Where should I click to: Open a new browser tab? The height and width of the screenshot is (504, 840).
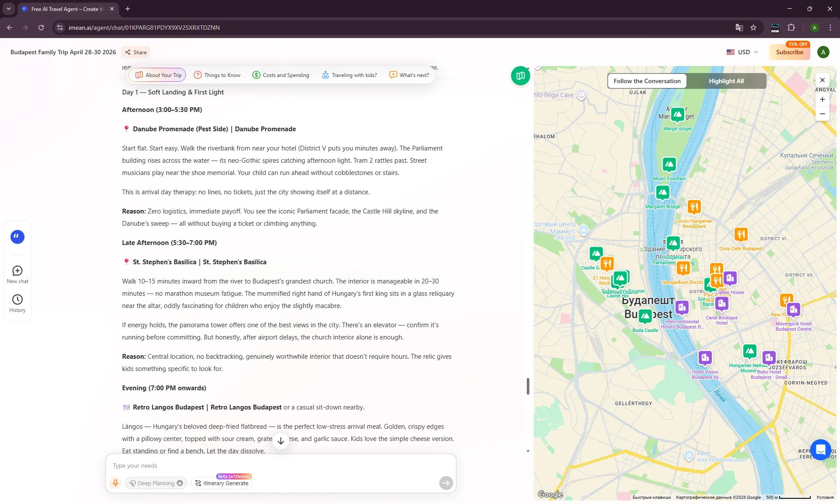pyautogui.click(x=128, y=9)
